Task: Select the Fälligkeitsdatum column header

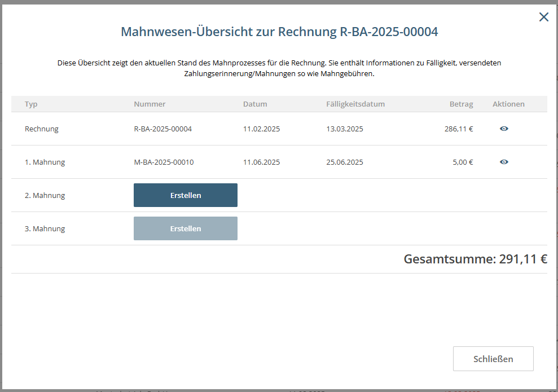Action: tap(355, 104)
